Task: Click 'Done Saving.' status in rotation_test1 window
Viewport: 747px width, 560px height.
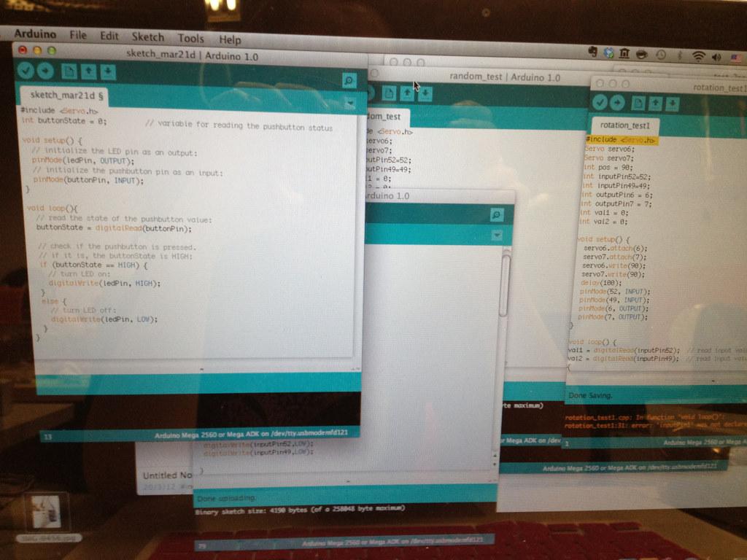Action: coord(590,395)
